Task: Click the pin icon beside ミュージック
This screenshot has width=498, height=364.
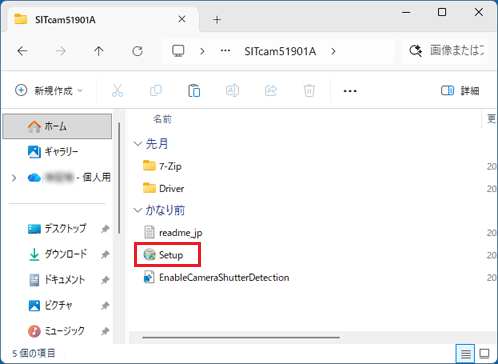Action: (105, 331)
